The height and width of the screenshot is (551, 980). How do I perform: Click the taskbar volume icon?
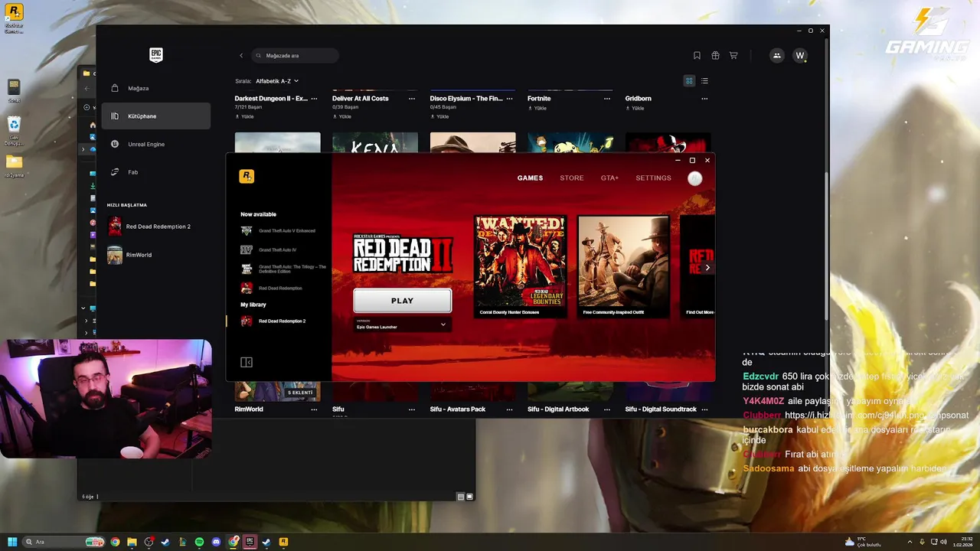[x=943, y=542]
